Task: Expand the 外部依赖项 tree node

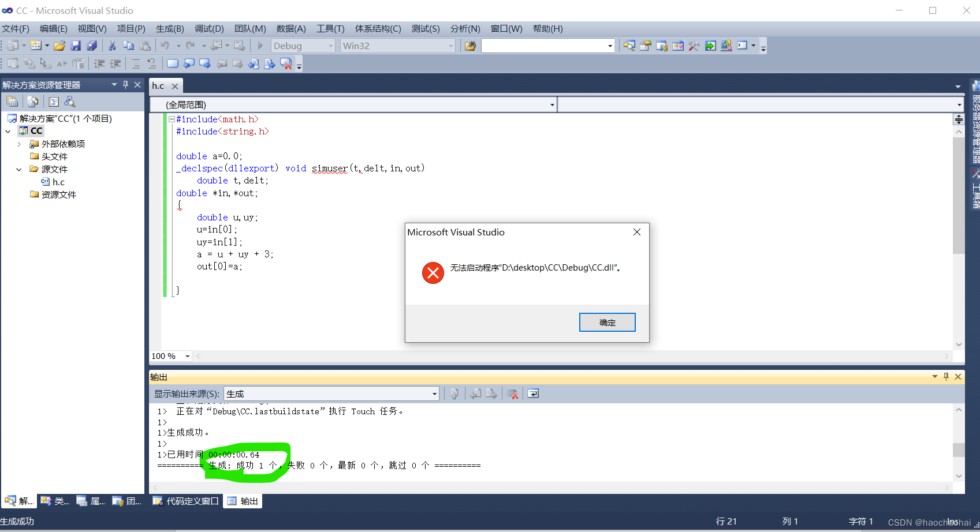Action: tap(19, 144)
